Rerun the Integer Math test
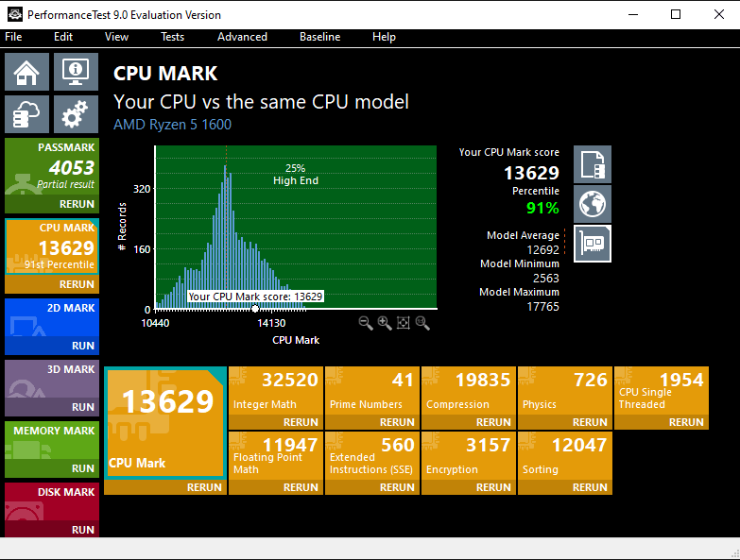 point(276,422)
